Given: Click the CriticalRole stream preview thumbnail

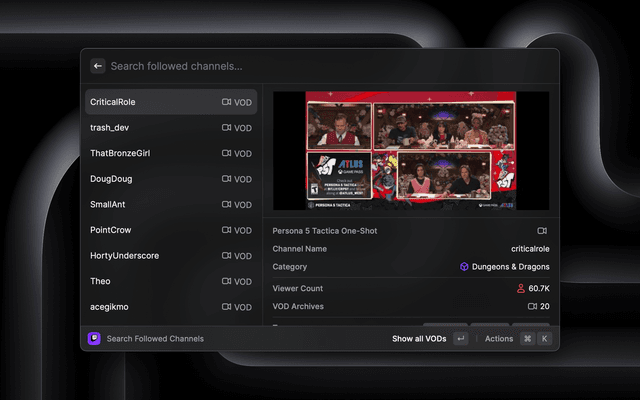Looking at the screenshot, I should [411, 152].
